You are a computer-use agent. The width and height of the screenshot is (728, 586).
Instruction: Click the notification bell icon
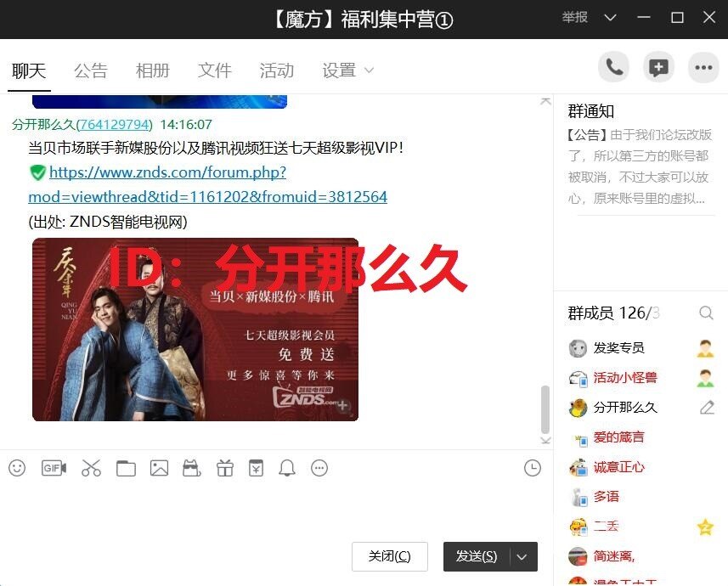pyautogui.click(x=287, y=468)
